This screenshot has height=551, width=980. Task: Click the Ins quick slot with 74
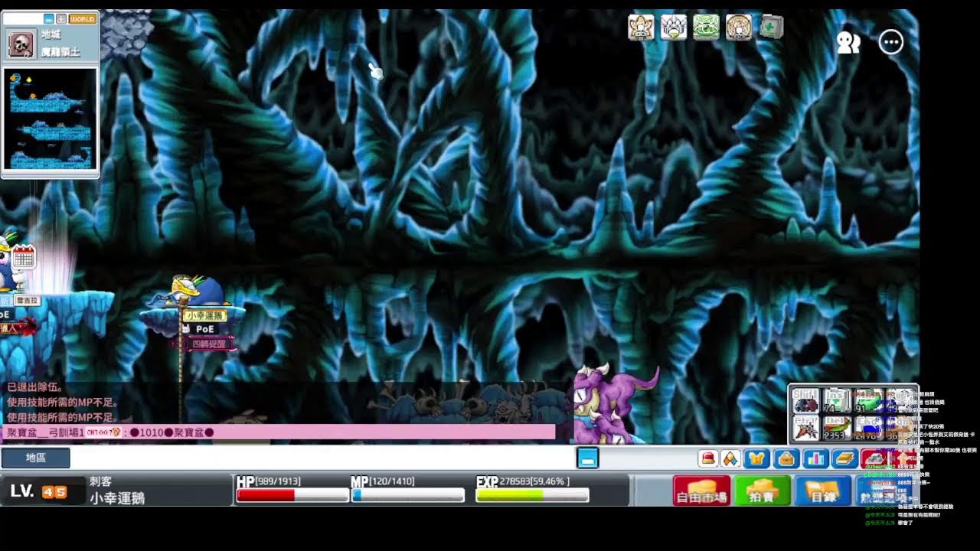[x=836, y=401]
